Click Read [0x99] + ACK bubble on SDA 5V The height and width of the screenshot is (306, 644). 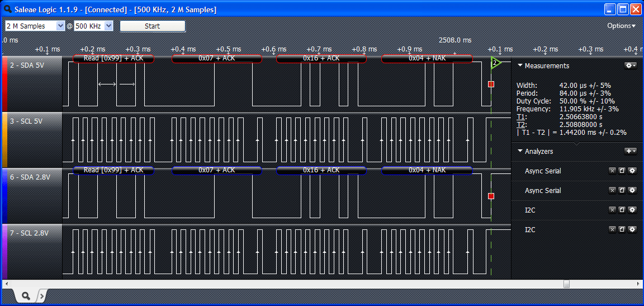pyautogui.click(x=113, y=58)
